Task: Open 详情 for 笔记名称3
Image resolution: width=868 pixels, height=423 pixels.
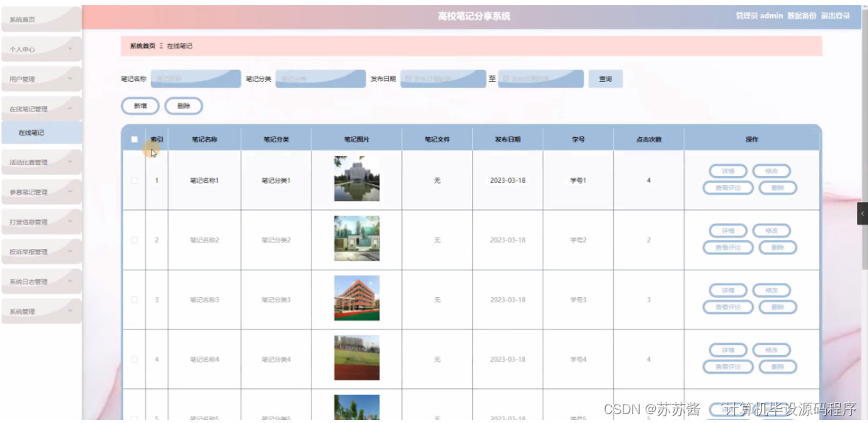Action: click(728, 290)
